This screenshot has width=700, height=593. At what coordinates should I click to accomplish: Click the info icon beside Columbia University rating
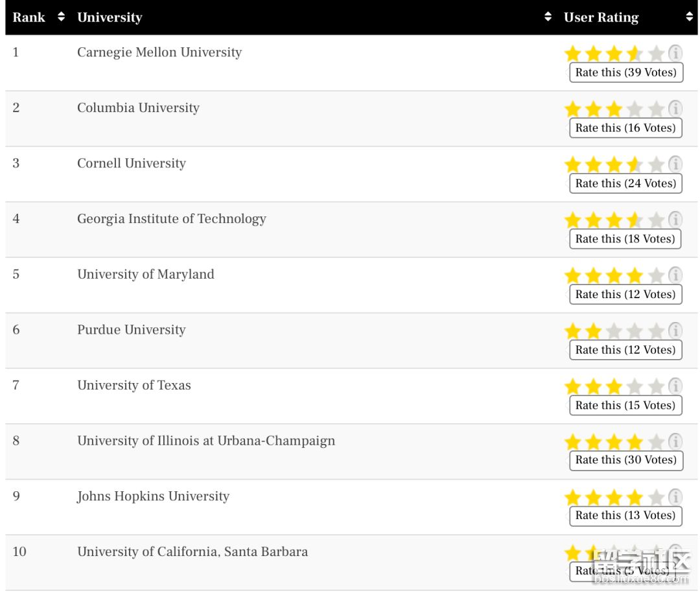(675, 108)
